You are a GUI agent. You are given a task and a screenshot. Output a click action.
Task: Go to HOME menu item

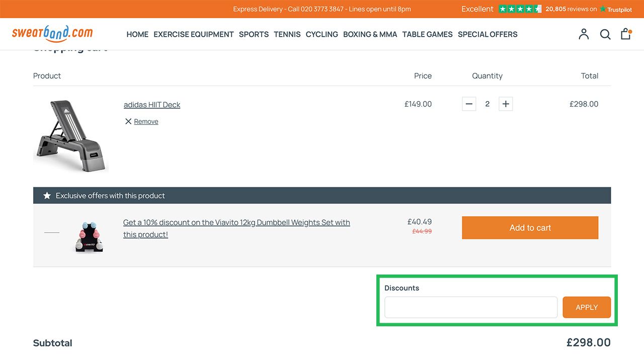[x=137, y=34]
